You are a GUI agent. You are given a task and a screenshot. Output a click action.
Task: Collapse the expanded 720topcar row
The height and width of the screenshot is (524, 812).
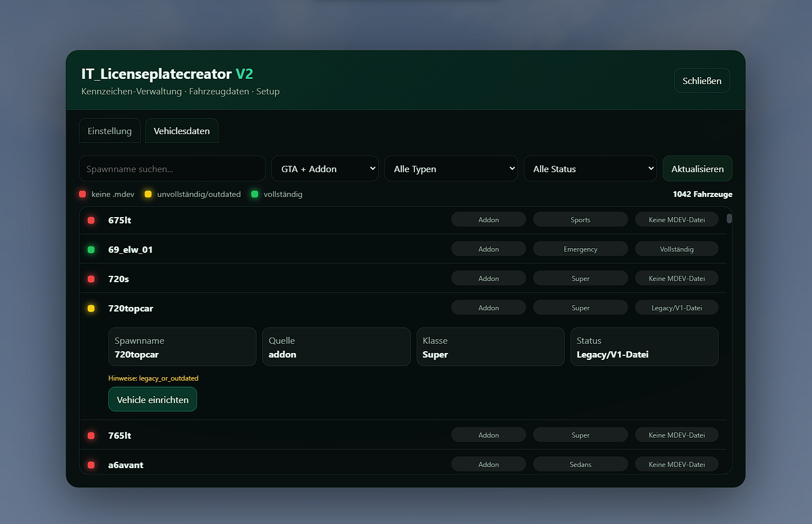coord(403,308)
